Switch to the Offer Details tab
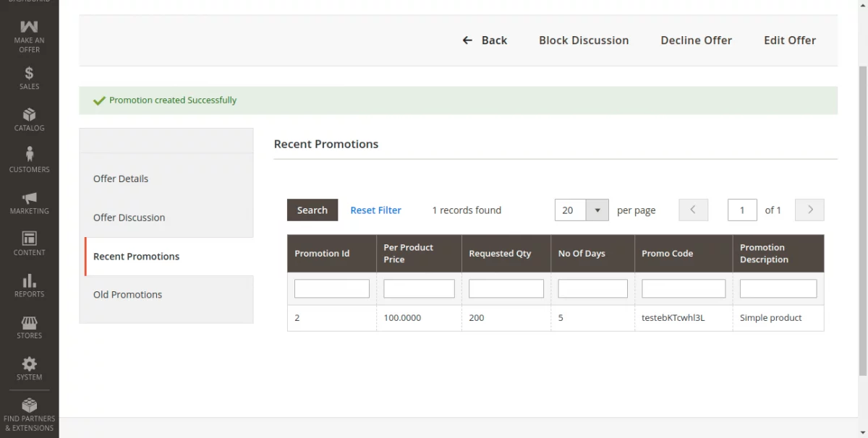The height and width of the screenshot is (438, 868). tap(121, 179)
